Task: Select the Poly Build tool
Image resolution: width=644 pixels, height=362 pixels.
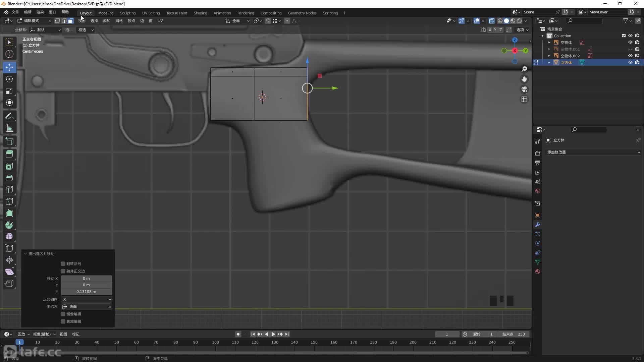Action: (9, 213)
